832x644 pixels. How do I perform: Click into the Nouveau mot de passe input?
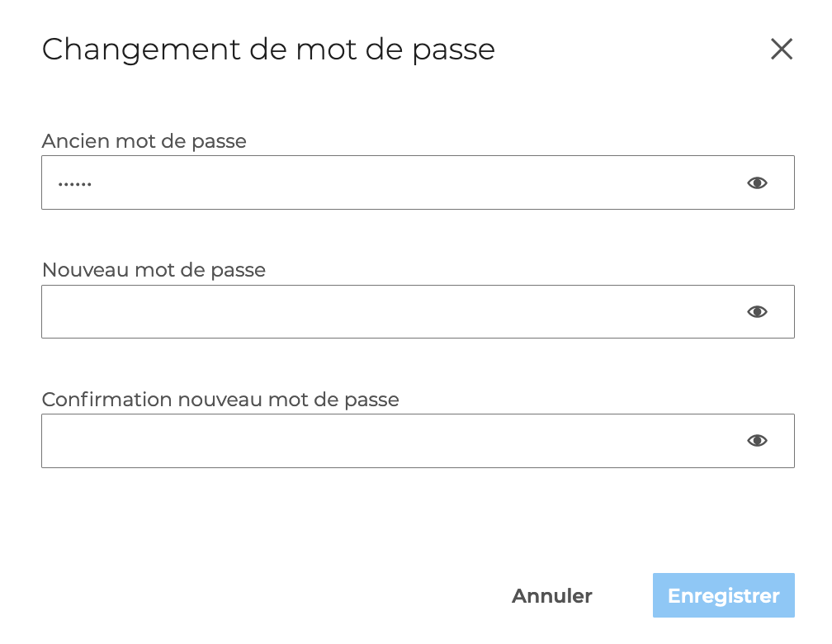(x=388, y=312)
